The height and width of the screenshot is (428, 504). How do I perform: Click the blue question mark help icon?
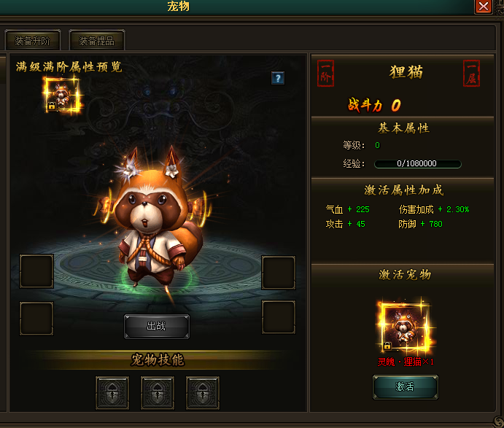(278, 78)
